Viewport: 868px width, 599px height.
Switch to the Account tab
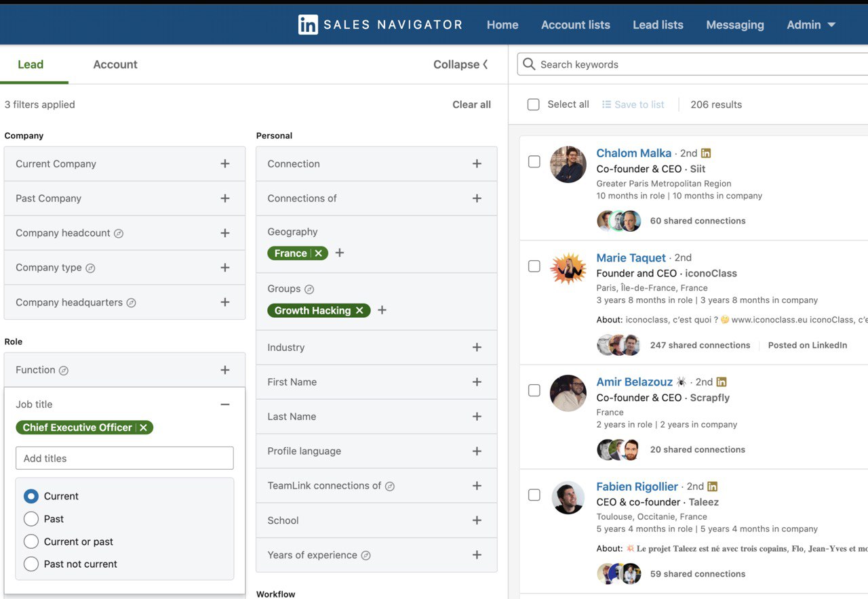pyautogui.click(x=115, y=64)
